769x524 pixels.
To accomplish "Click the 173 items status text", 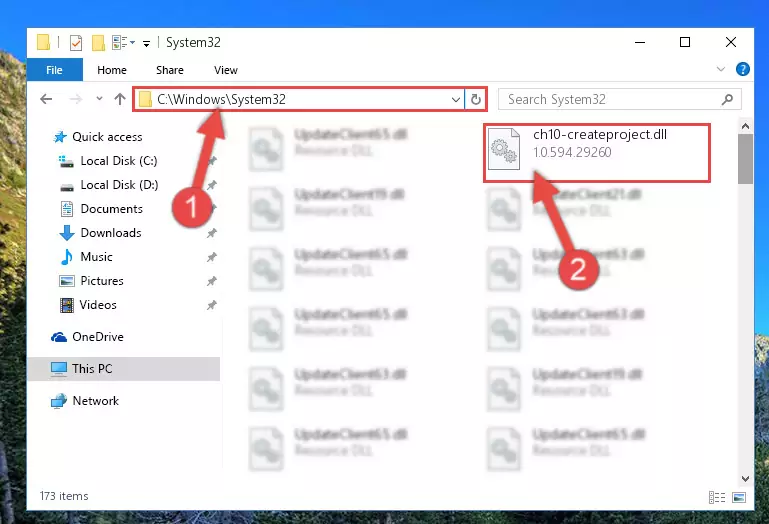I will [x=64, y=496].
